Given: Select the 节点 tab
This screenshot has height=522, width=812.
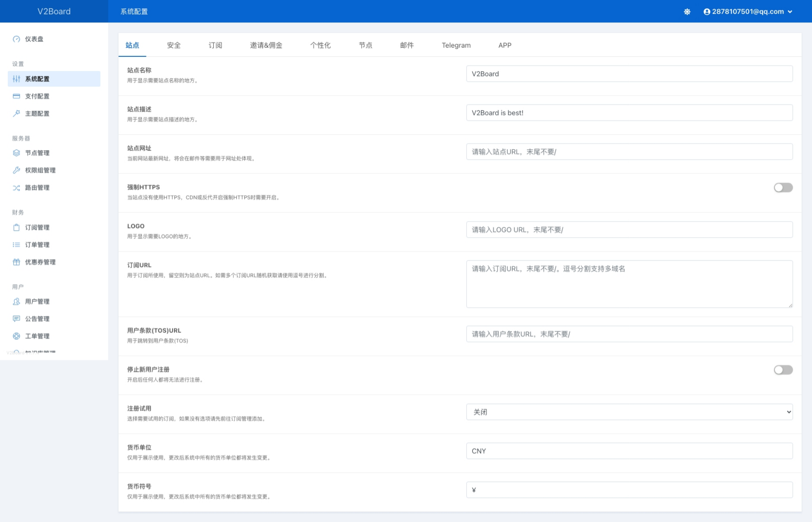Looking at the screenshot, I should coord(366,45).
